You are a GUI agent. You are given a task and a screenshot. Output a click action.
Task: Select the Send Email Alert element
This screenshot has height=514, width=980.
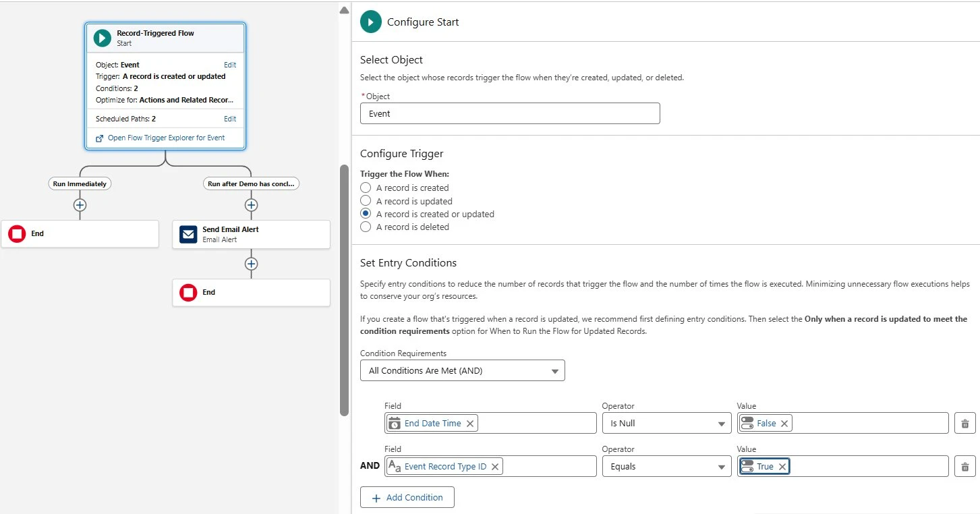(x=251, y=234)
